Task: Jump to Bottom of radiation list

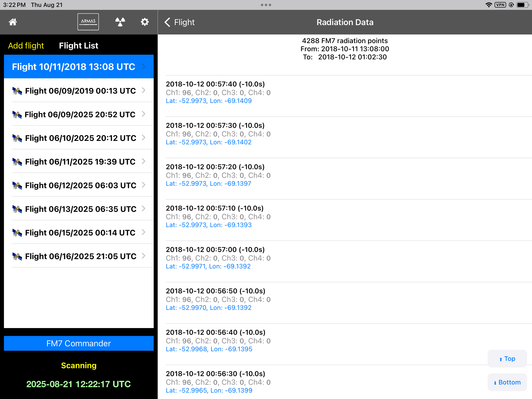Action: 507,382
